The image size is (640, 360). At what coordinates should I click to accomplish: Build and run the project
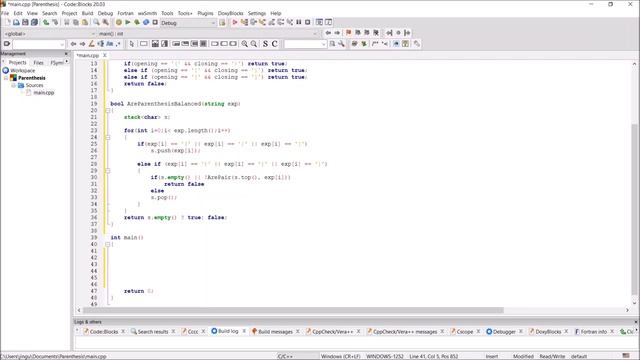coord(137,22)
